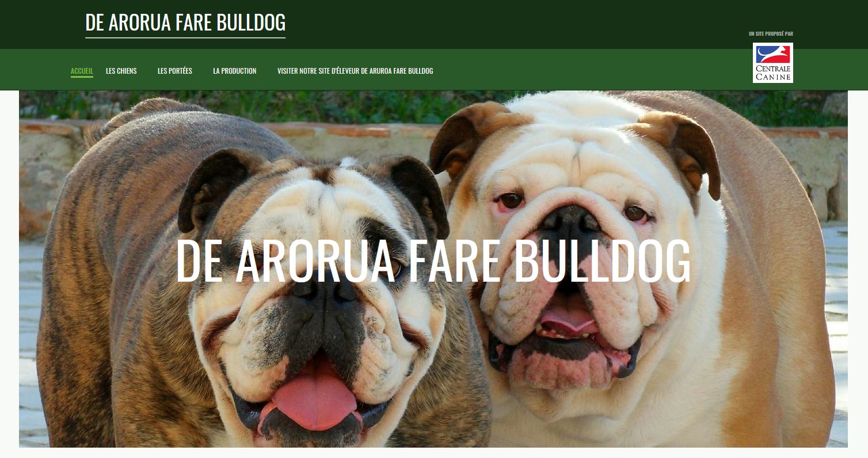Viewport: 868px width, 458px height.
Task: Select LA PRODUCTION in the navigation bar
Action: pyautogui.click(x=235, y=71)
